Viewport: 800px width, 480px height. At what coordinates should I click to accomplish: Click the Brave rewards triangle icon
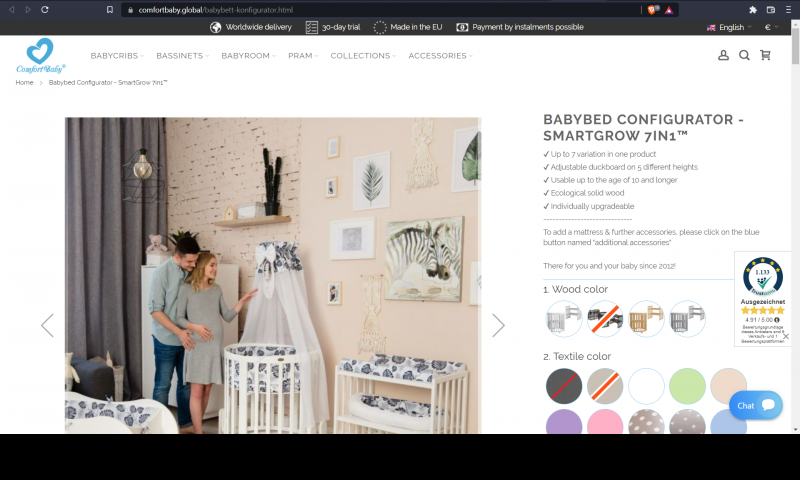coord(669,10)
